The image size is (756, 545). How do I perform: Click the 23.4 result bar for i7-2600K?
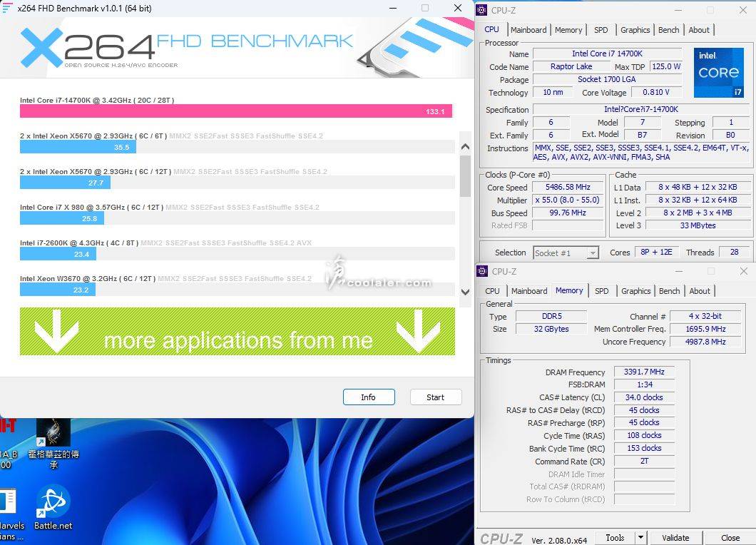58,254
